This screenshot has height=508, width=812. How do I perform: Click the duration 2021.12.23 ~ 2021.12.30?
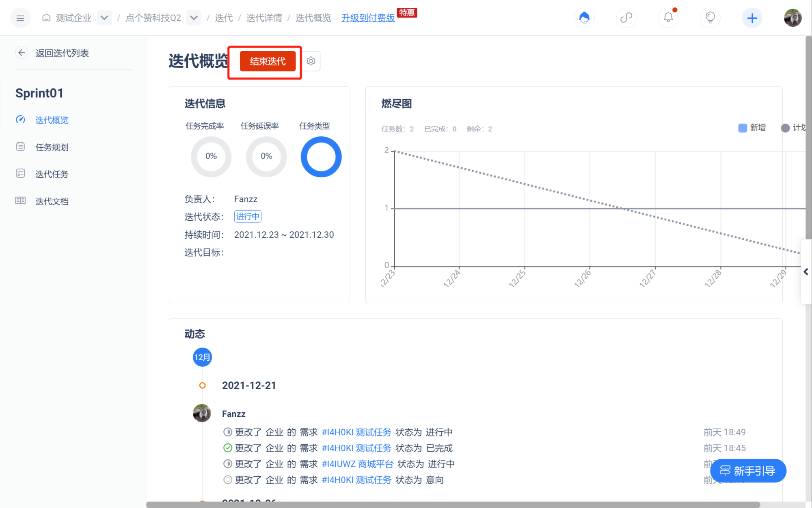(284, 235)
